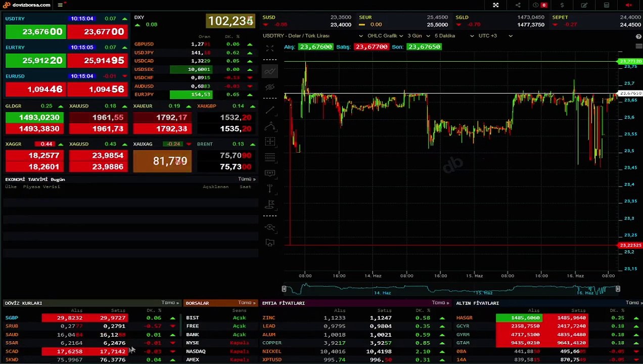Click the GLDGR gold gram label
The image size is (643, 364).
[x=13, y=106]
